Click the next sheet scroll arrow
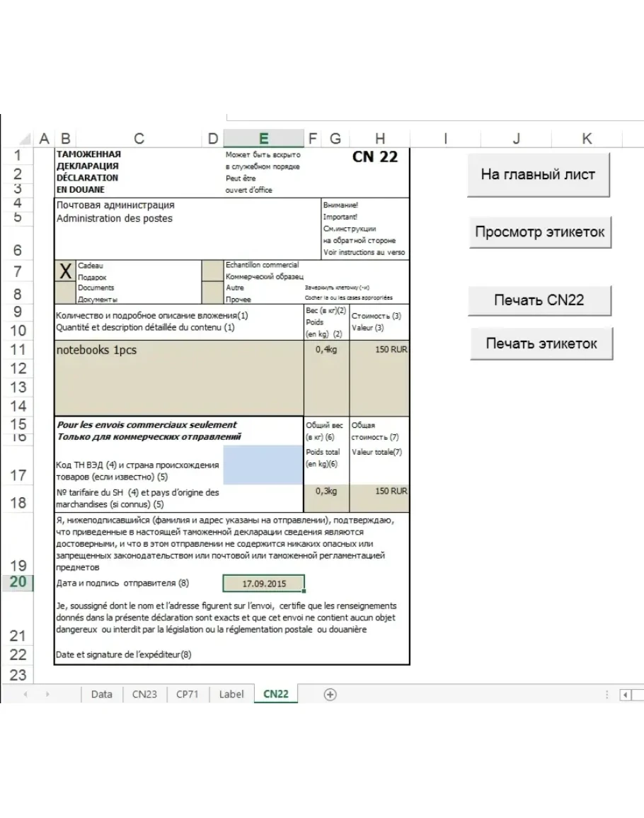Viewport: 644px width, 818px height. (x=49, y=695)
